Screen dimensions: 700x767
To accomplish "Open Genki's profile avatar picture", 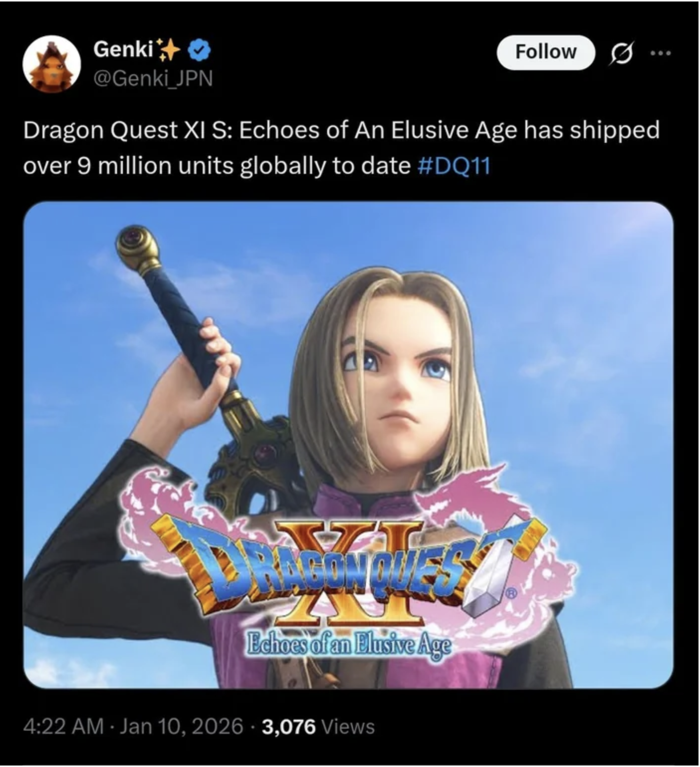I will click(52, 64).
